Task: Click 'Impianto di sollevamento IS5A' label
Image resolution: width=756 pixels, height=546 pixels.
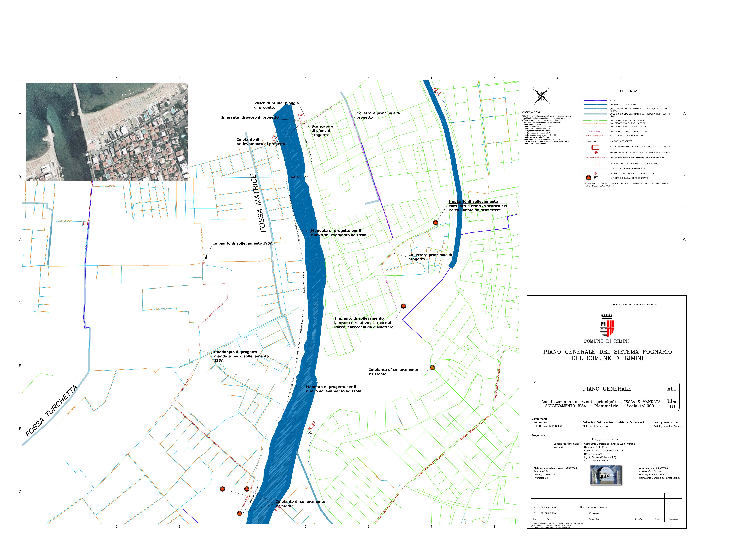Action: tap(243, 243)
